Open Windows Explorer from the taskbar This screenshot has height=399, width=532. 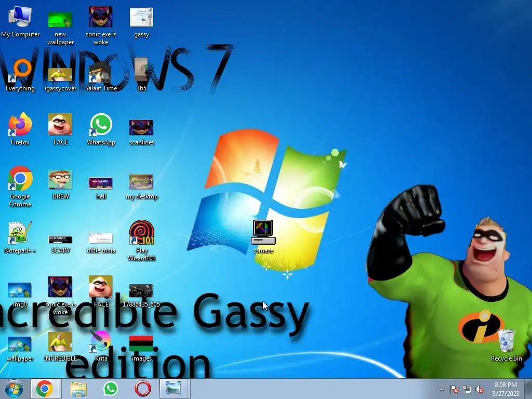(78, 389)
